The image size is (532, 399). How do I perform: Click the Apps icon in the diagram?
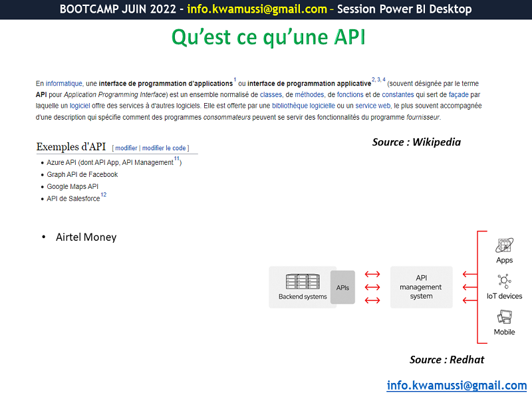(504, 245)
